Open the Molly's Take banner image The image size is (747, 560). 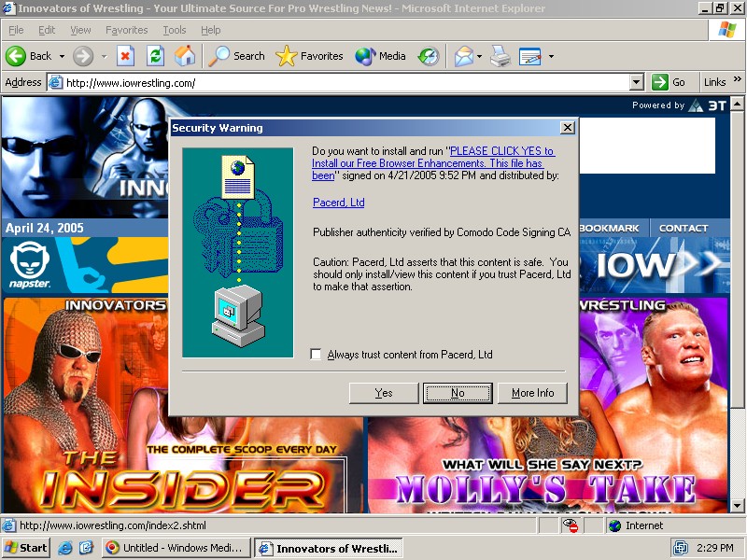[547, 464]
